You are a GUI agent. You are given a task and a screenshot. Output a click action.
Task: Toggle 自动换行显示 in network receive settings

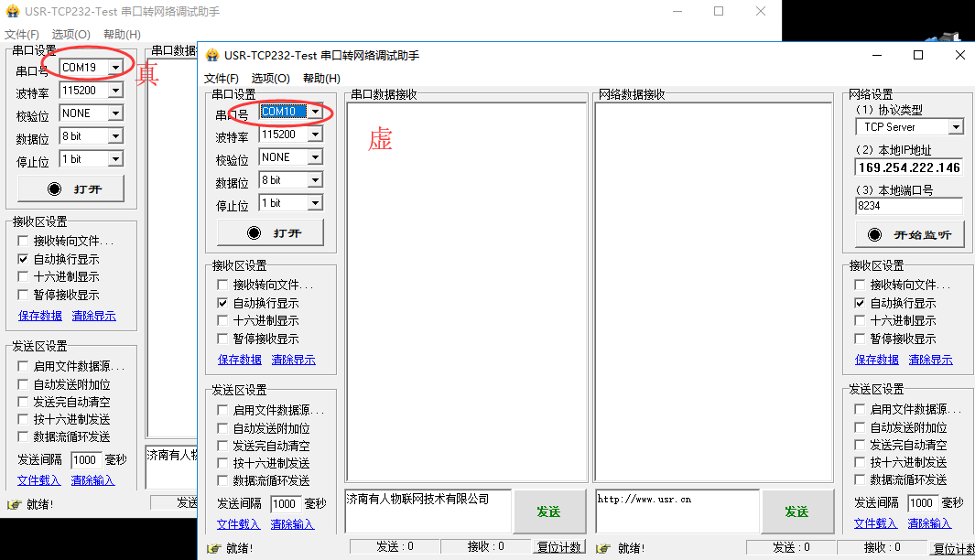coord(860,303)
